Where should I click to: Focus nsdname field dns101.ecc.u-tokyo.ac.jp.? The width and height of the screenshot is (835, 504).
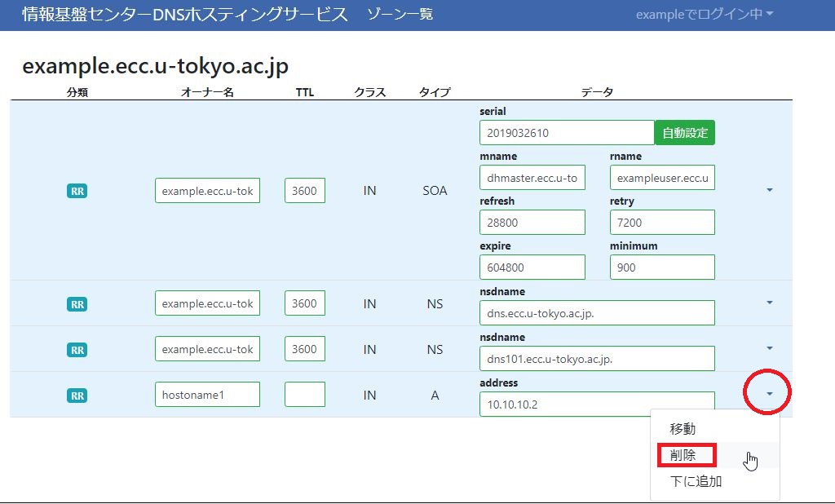[597, 359]
